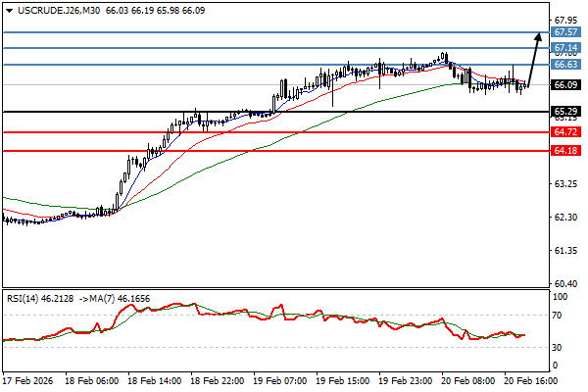Click the black upward forecast arrow
This screenshot has height=392, width=588.
point(533,57)
